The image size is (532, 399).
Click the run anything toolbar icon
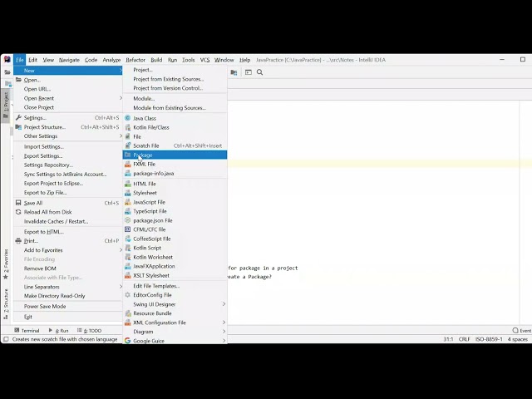pos(249,72)
